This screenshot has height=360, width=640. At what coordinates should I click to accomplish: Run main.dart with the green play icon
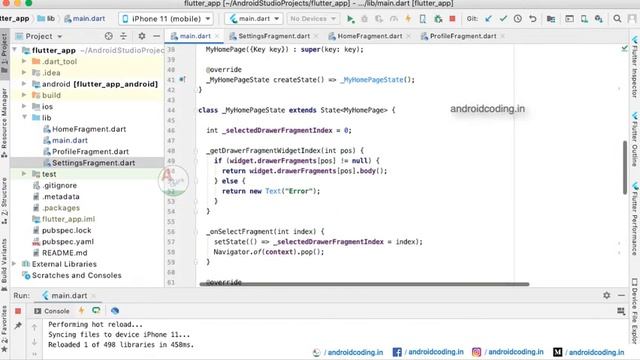(x=350, y=19)
